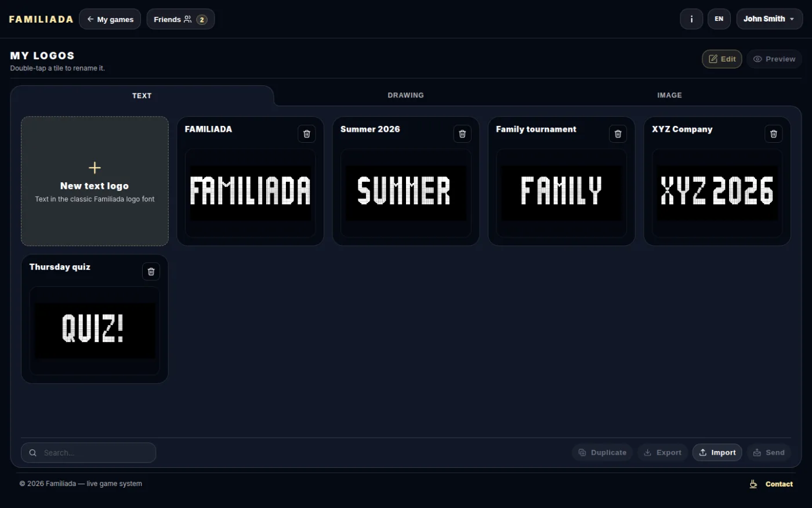This screenshot has height=508, width=812.
Task: Click the FAMILIADA tile title
Action: click(208, 129)
